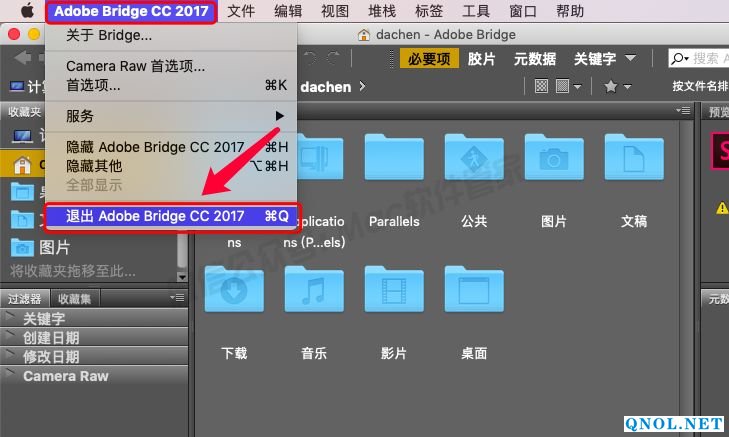Image resolution: width=729 pixels, height=437 pixels.
Task: Open the Parallels folder
Action: (394, 158)
